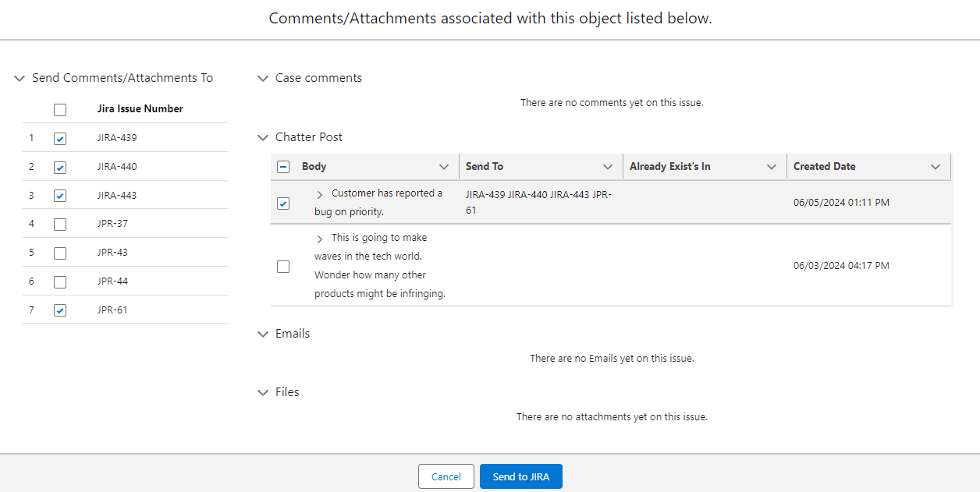Click the 'This is going to make waves' post text
Viewport: 980px width, 492px height.
coord(380,266)
